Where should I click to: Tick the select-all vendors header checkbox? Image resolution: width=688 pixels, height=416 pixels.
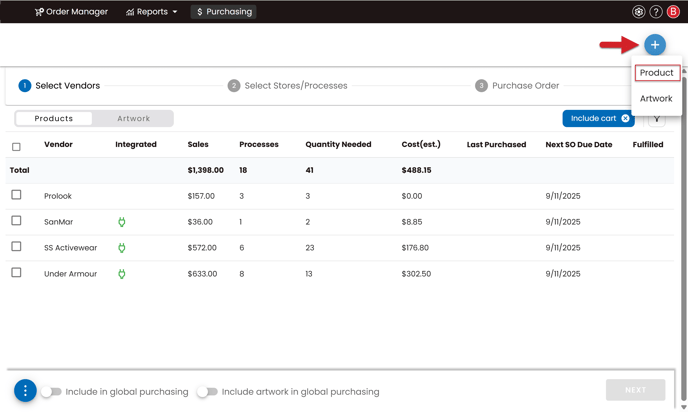[x=16, y=146]
